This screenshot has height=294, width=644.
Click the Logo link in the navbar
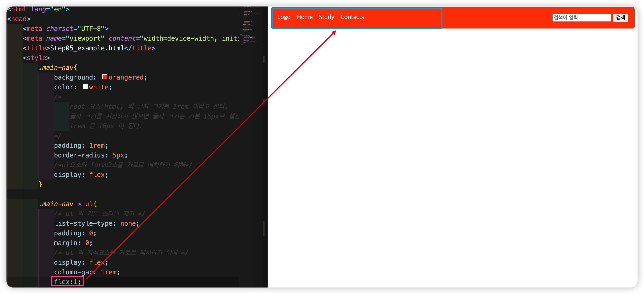pos(284,17)
